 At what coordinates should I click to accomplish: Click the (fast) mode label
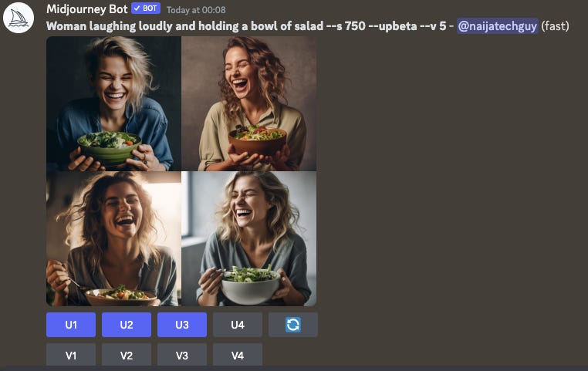point(555,26)
